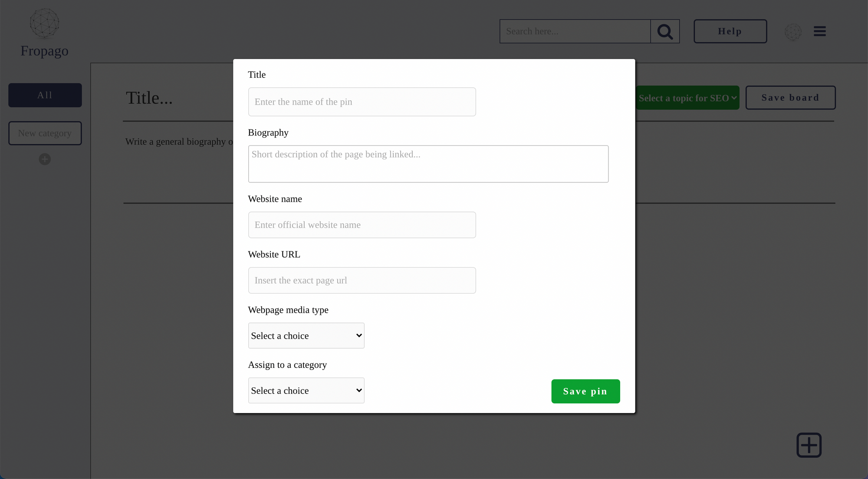Click the Biography textarea
The image size is (868, 479).
pyautogui.click(x=428, y=164)
